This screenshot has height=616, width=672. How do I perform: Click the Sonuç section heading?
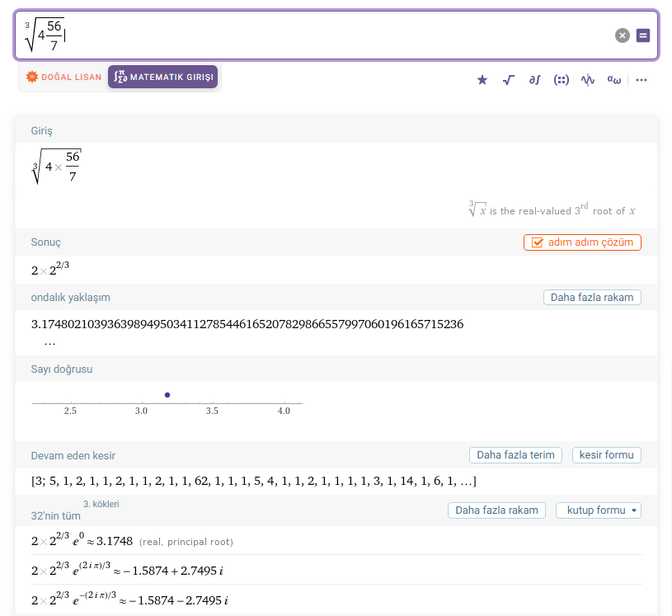coord(46,242)
